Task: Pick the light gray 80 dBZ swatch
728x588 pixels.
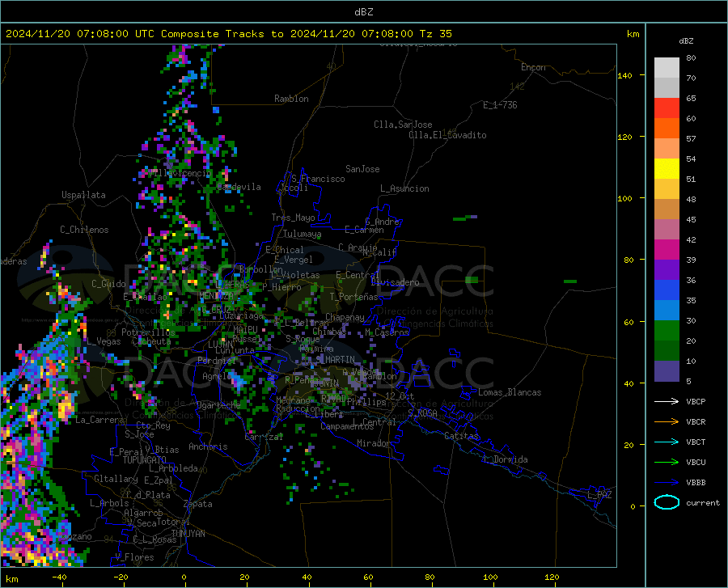Action: 667,68
